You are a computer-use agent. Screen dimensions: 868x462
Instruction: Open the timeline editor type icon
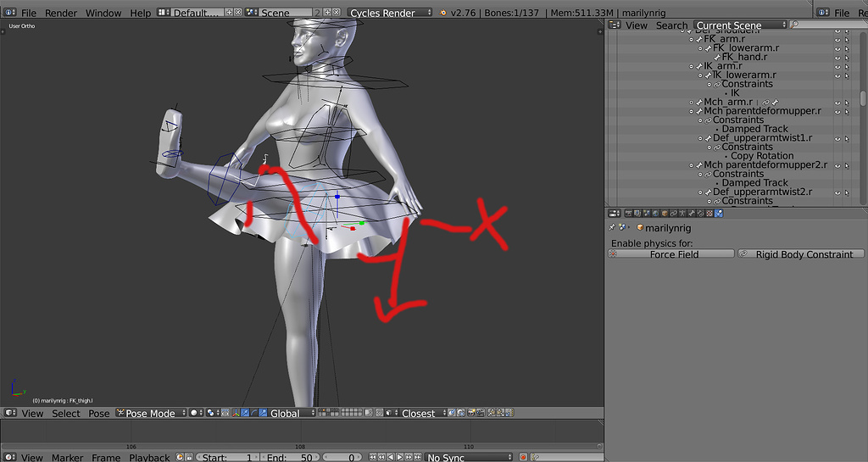tap(10, 457)
